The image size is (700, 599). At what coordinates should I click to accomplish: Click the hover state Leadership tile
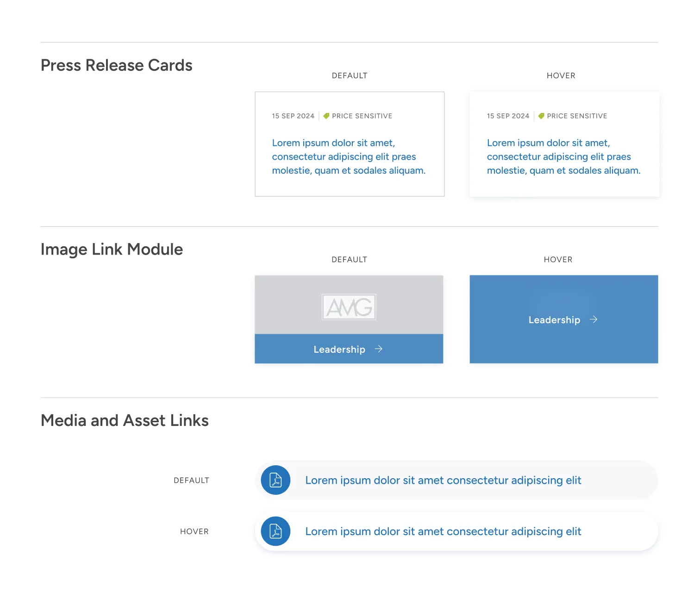tap(563, 319)
